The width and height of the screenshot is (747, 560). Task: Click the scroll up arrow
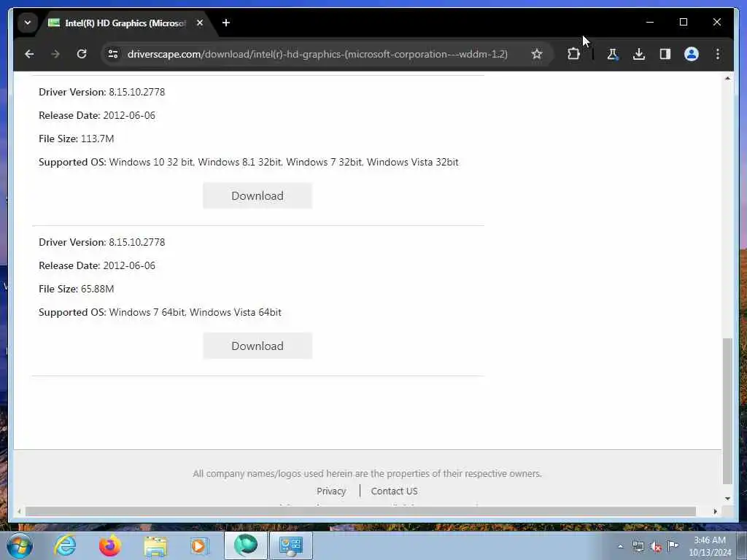(x=727, y=78)
